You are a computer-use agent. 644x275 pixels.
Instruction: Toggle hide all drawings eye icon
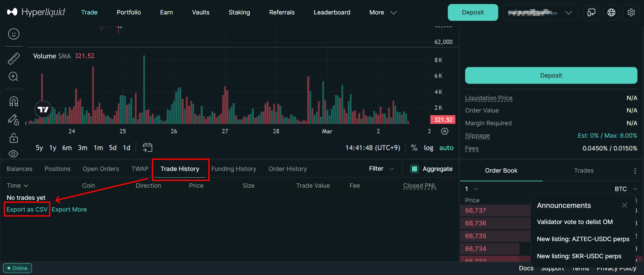pyautogui.click(x=13, y=154)
